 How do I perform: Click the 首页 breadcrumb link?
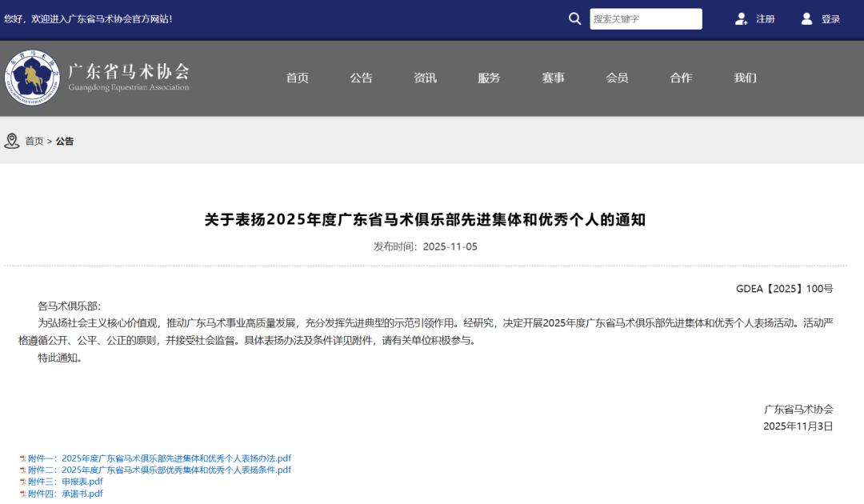point(34,141)
